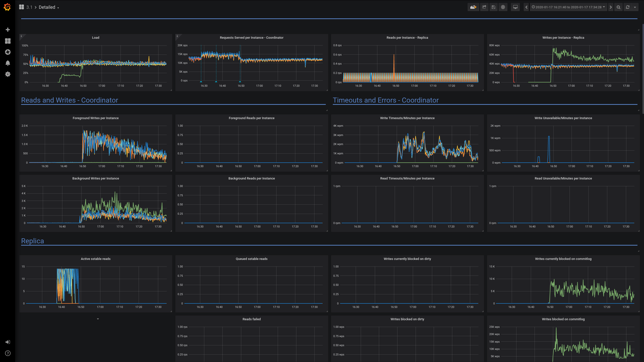Open Configuration via sidebar gear icon
This screenshot has width=644, height=362.
point(8,74)
